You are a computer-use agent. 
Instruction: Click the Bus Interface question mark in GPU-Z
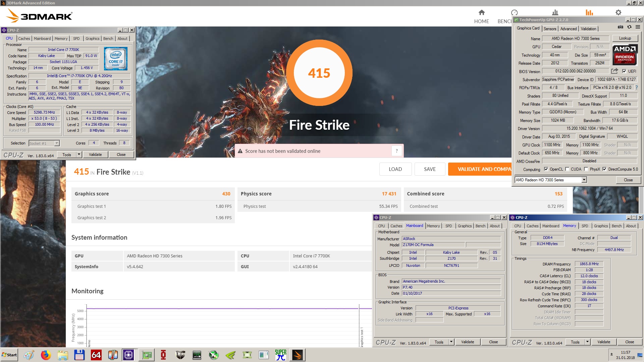pos(636,87)
